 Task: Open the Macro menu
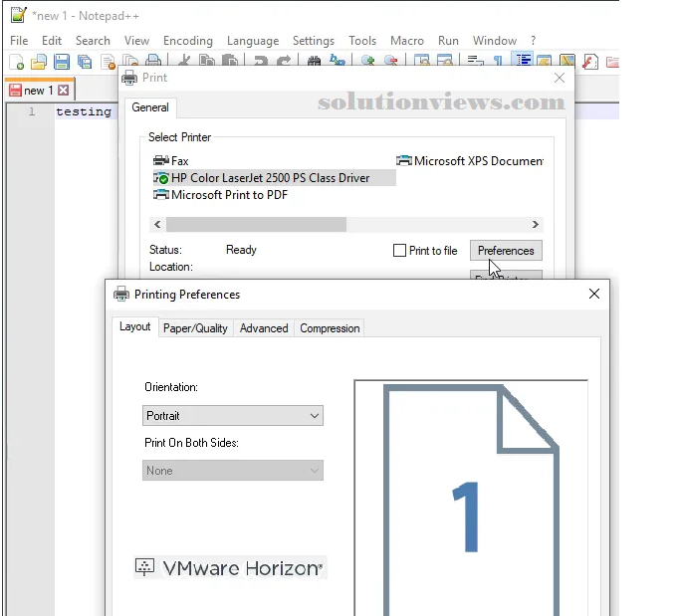[407, 41]
